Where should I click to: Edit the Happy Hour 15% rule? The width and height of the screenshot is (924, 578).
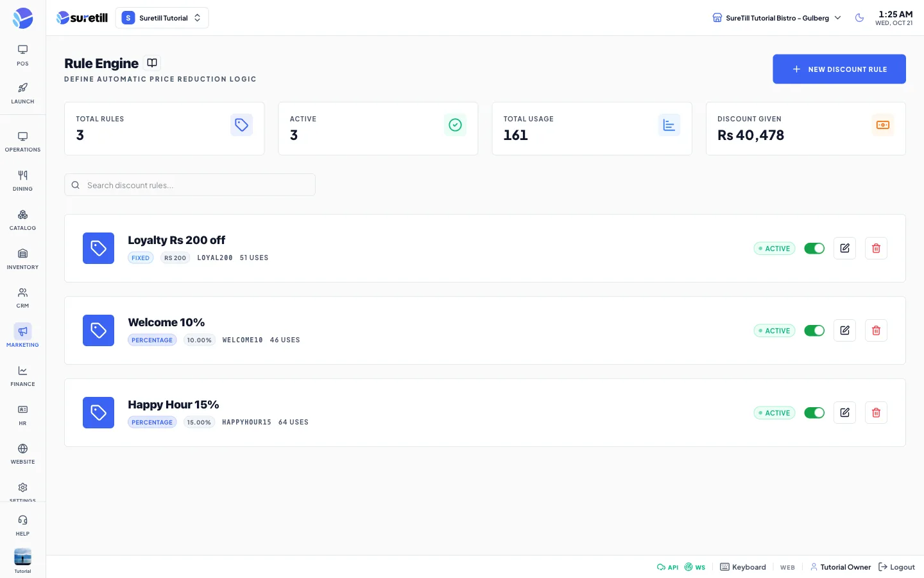coord(844,413)
